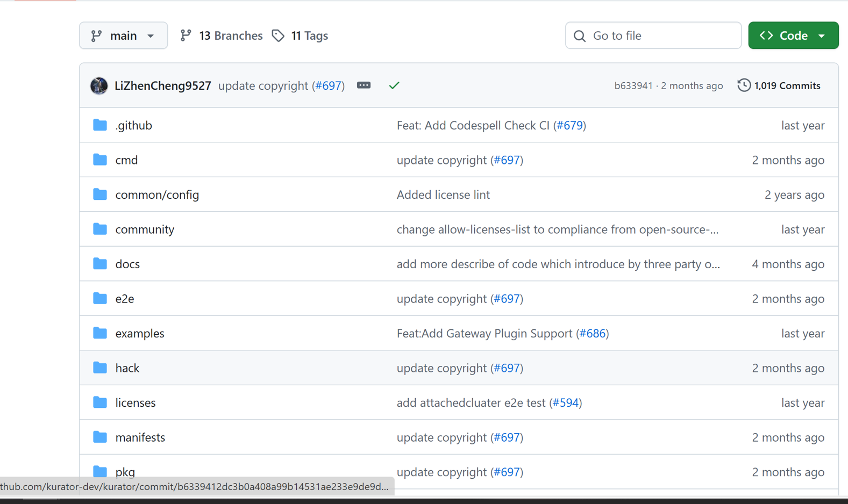Screen dimensions: 848x504
Task: Open the licenses folder
Action: pos(136,402)
